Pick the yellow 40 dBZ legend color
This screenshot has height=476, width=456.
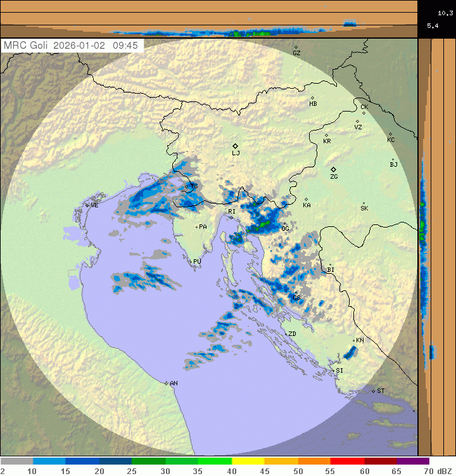point(248,461)
